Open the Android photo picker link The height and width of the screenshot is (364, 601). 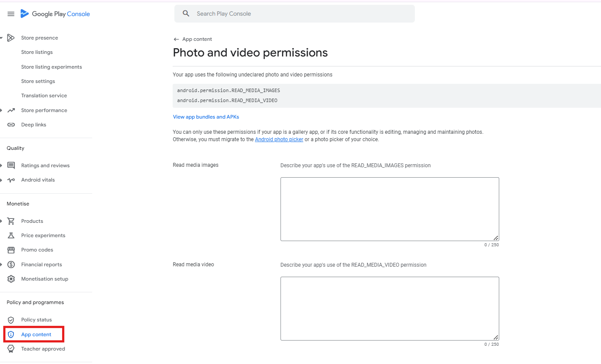click(x=279, y=139)
